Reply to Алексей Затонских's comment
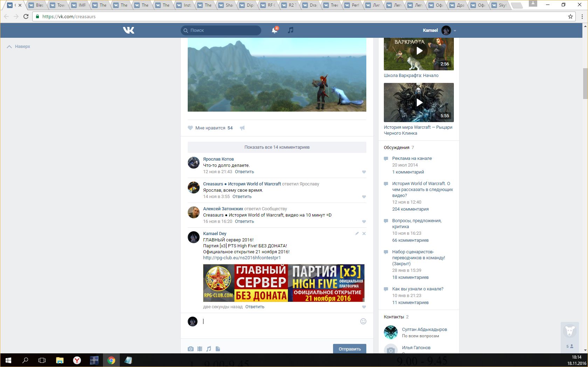Viewport: 588px width, 367px height. point(244,221)
